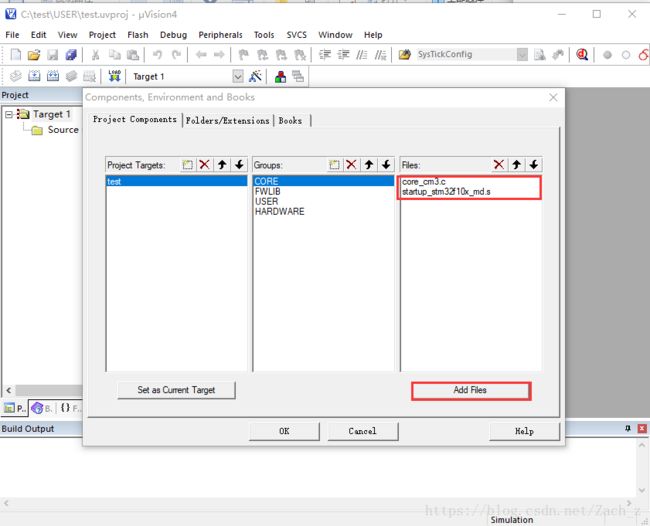Click the Rebuild all targets icon
Image resolution: width=650 pixels, height=526 pixels.
pyautogui.click(x=53, y=76)
